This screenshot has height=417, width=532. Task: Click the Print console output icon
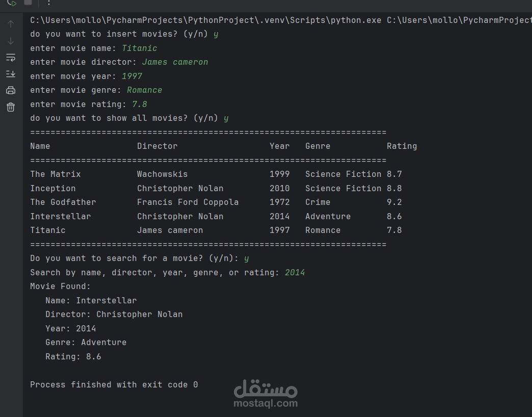(x=11, y=91)
